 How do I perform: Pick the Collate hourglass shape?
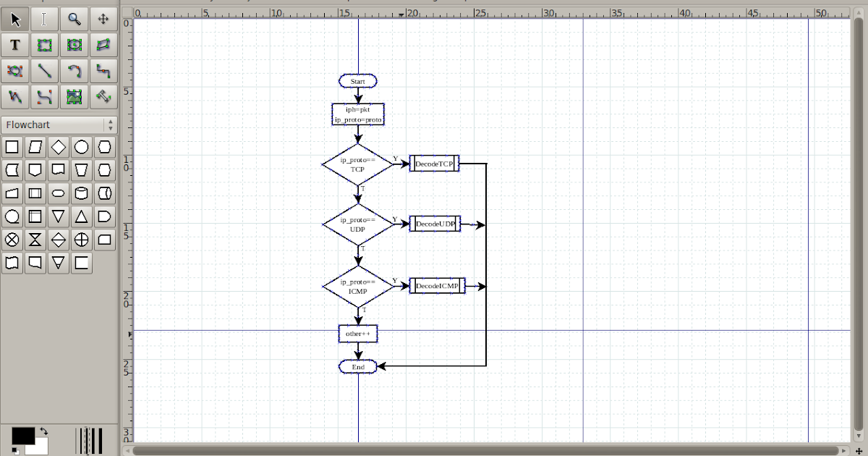click(x=35, y=240)
